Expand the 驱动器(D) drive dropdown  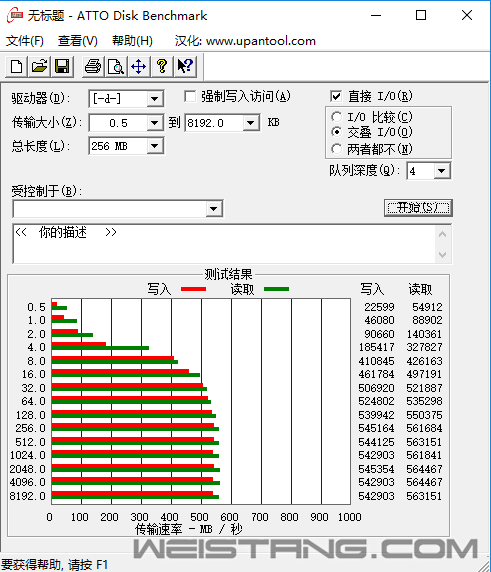(155, 99)
